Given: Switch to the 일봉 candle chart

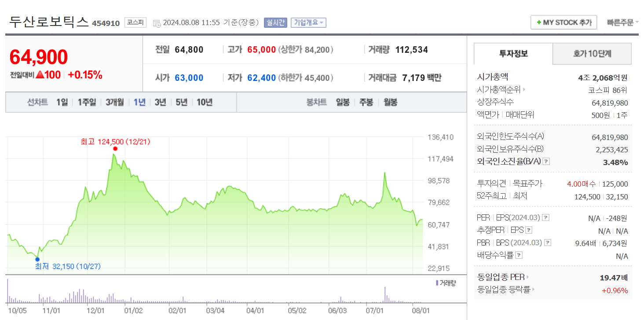Looking at the screenshot, I should coord(343,102).
